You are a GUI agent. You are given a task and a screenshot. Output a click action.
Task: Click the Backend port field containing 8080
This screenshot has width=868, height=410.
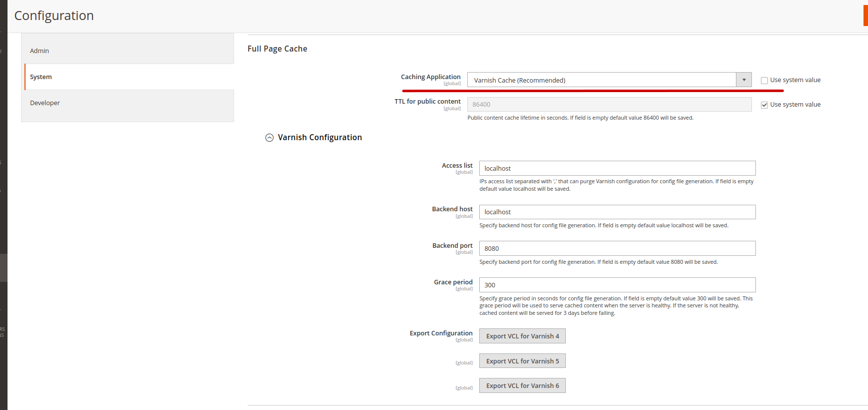pyautogui.click(x=617, y=249)
